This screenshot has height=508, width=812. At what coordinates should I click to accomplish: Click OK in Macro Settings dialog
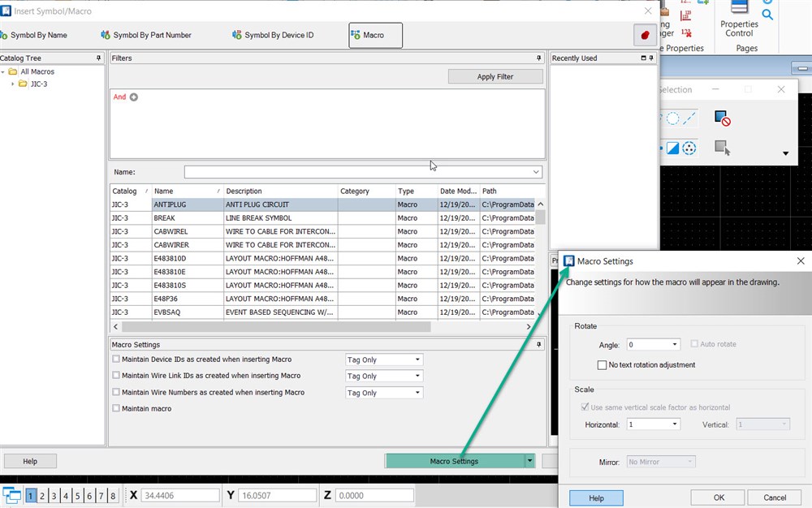click(x=717, y=497)
